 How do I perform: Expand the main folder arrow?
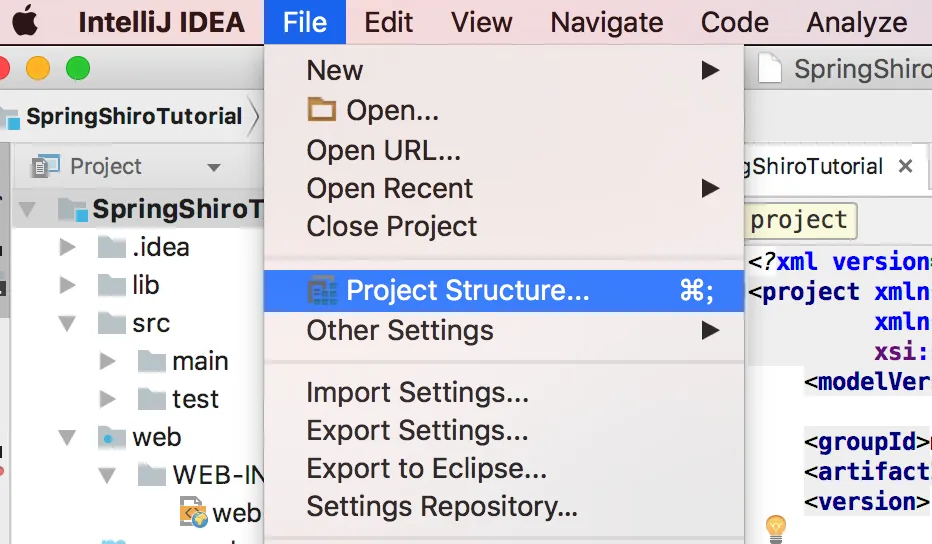107,361
